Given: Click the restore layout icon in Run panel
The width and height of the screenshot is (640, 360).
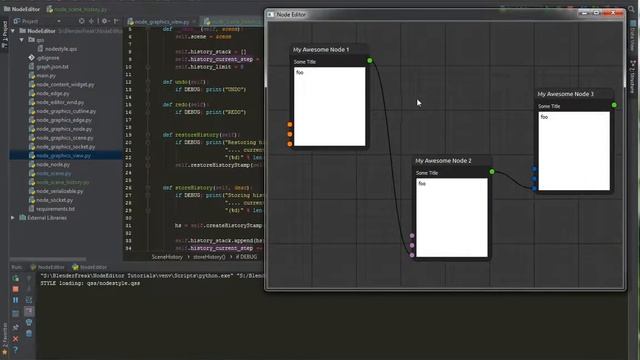Looking at the screenshot, I should (16, 313).
